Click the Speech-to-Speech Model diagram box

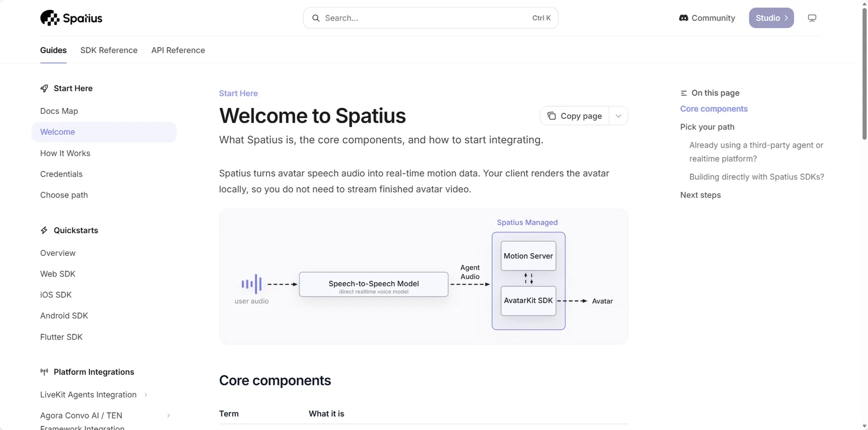coord(374,285)
